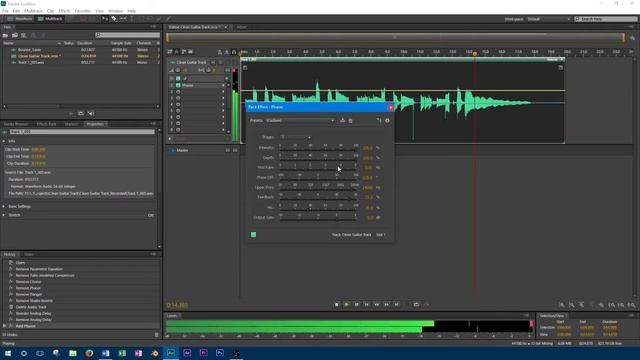Select the Razor tool in toolbar
Viewport: 640px width, 360px height.
click(x=114, y=19)
